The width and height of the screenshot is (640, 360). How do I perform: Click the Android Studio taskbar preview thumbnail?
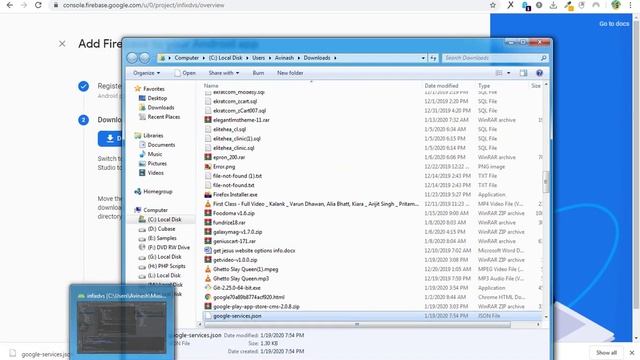tap(122, 327)
